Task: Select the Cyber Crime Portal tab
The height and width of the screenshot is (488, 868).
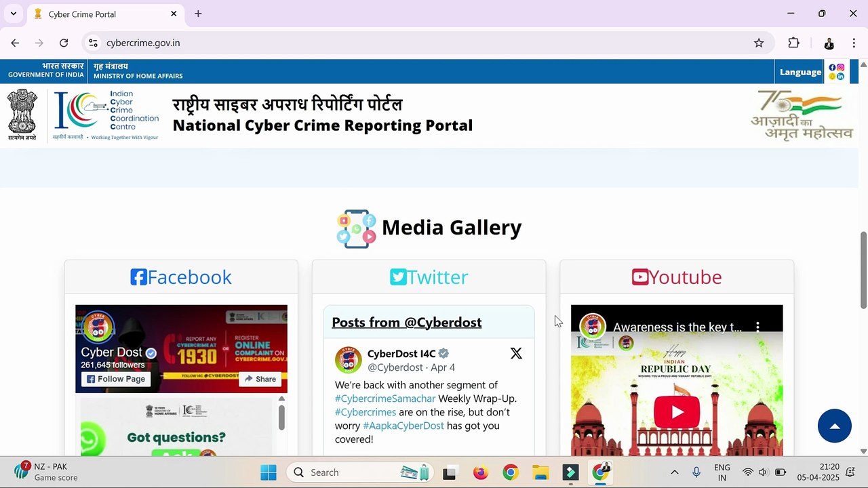Action: [x=105, y=14]
